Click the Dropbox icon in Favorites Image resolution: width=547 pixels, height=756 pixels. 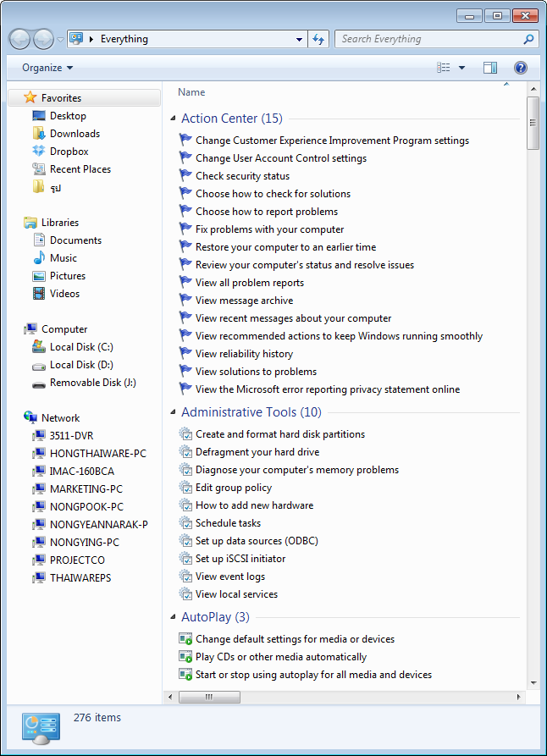39,151
